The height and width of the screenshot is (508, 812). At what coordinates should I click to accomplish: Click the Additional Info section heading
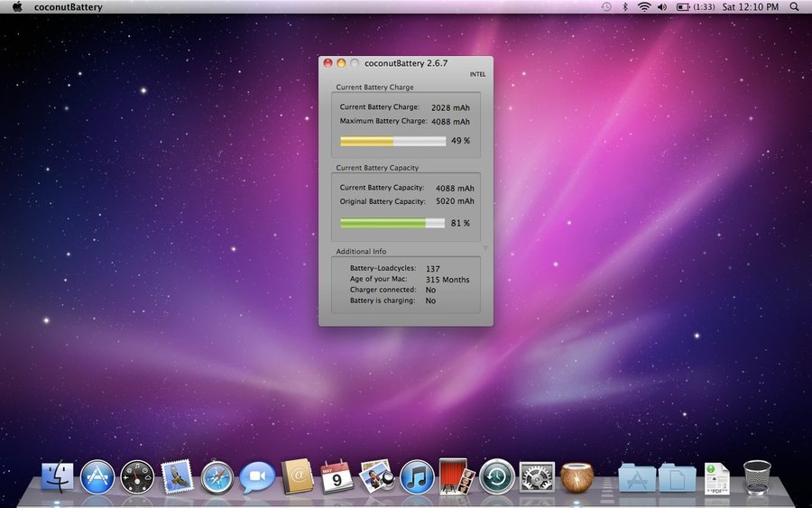(x=361, y=251)
